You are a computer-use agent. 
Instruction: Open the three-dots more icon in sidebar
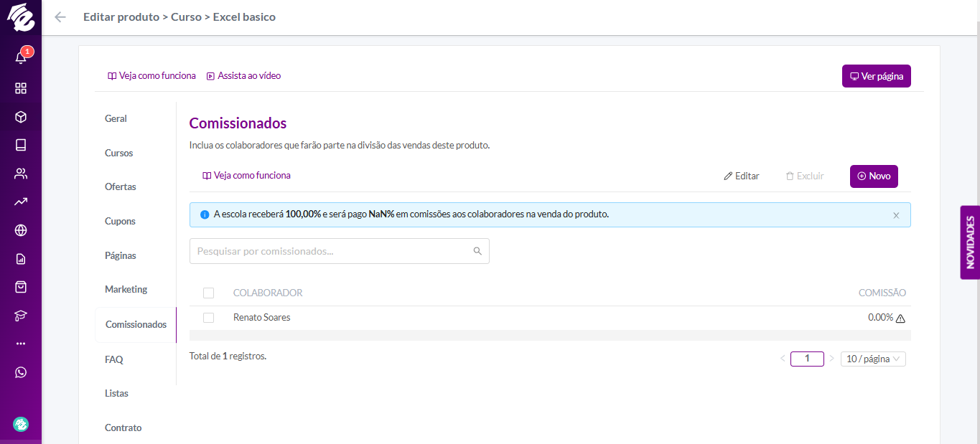[21, 344]
